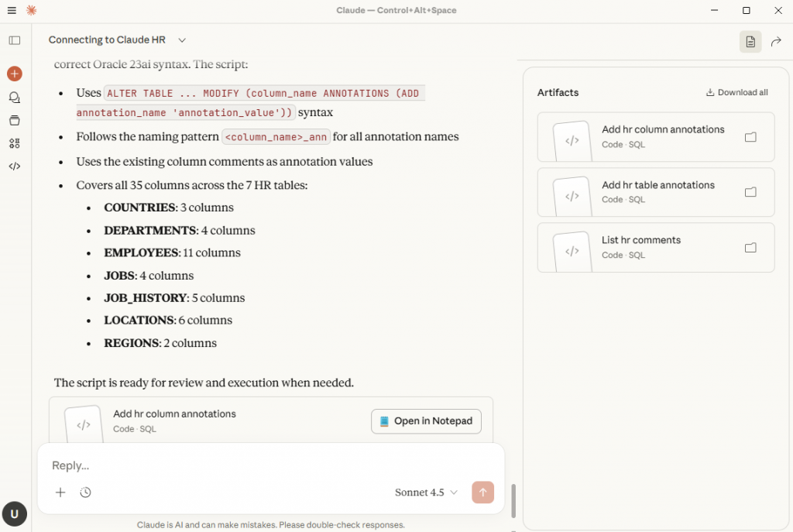This screenshot has width=793, height=532.
Task: Click the Claude starburst logo icon
Action: (x=31, y=10)
